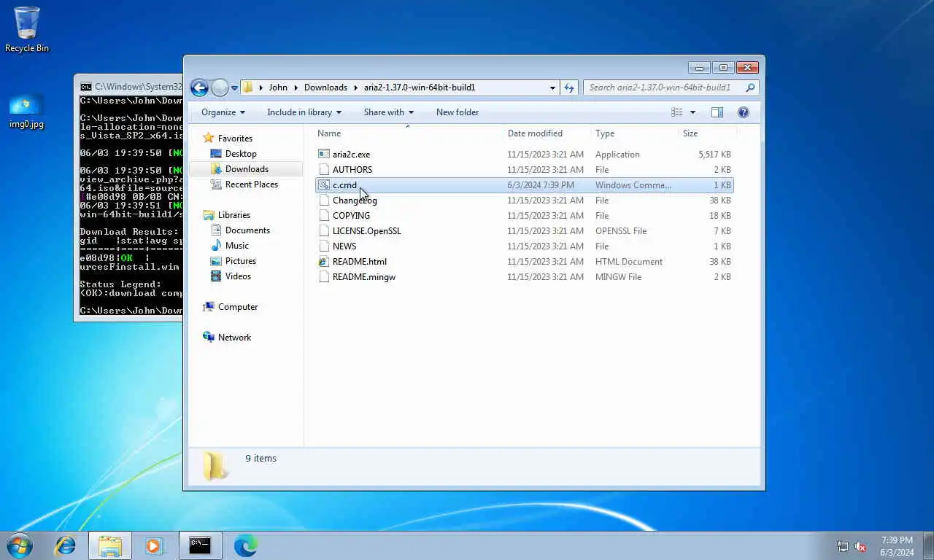Click the John breadcrumb in address bar
Viewport: 934px width, 560px height.
click(x=278, y=87)
